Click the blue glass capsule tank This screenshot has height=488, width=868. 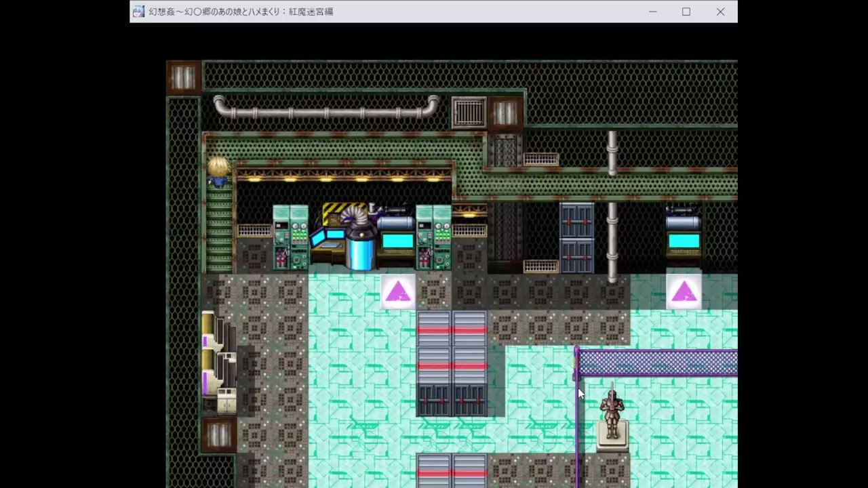click(x=360, y=248)
